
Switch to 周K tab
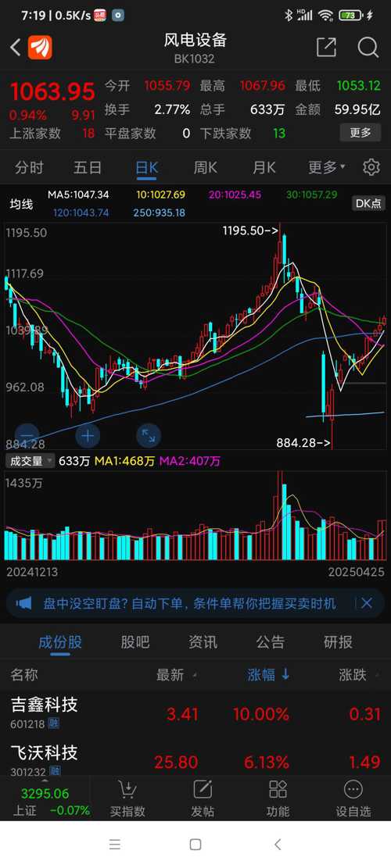coord(205,166)
